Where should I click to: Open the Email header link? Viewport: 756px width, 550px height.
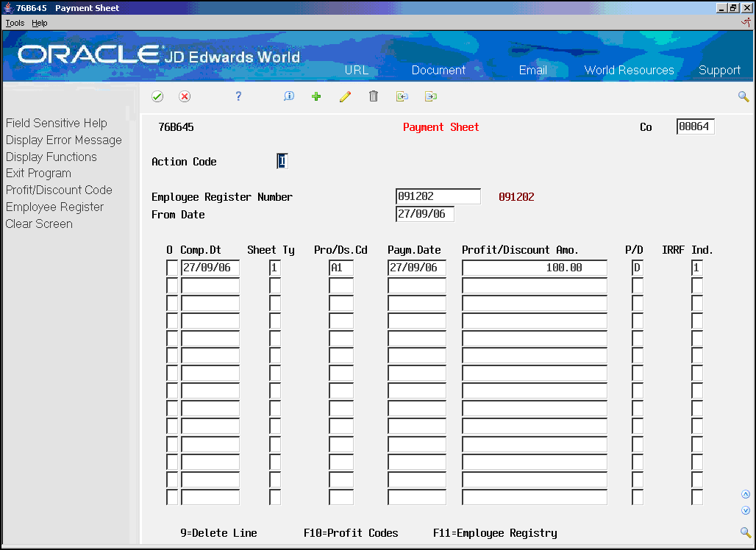(532, 70)
